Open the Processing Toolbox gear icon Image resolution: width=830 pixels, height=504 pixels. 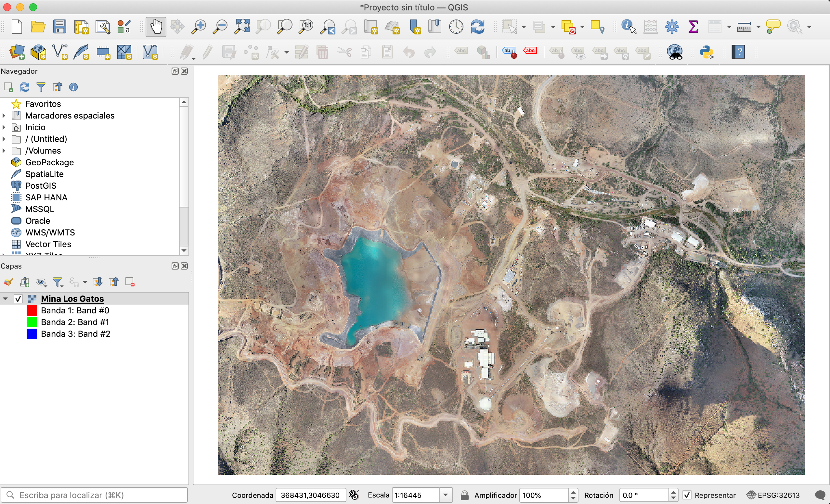click(x=672, y=27)
